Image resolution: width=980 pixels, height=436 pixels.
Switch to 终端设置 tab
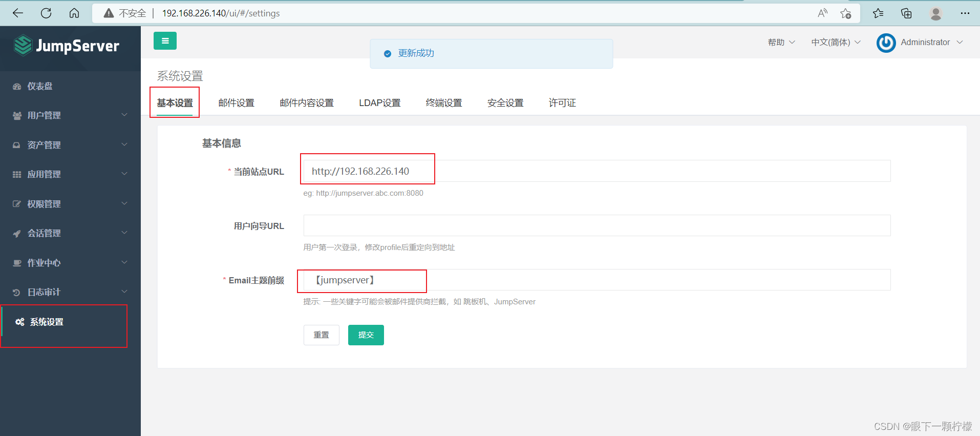point(444,103)
